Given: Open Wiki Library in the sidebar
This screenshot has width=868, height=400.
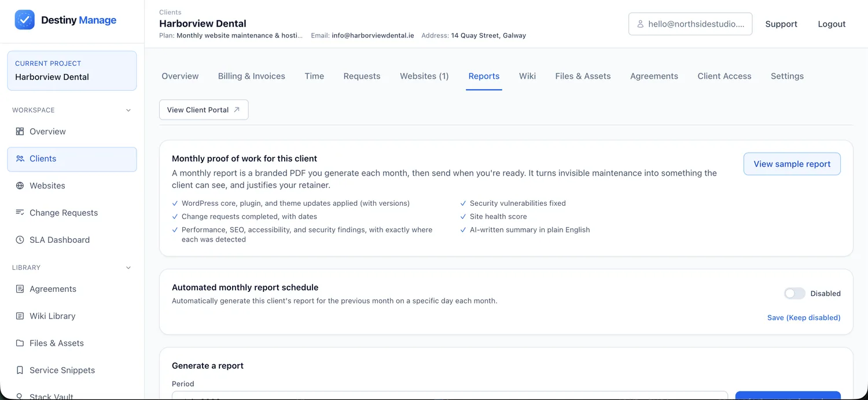Looking at the screenshot, I should click(x=72, y=316).
